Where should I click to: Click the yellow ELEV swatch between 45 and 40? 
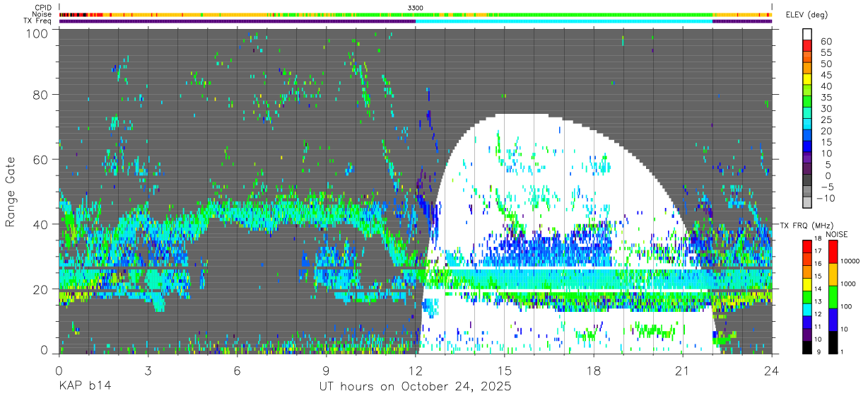[x=808, y=80]
